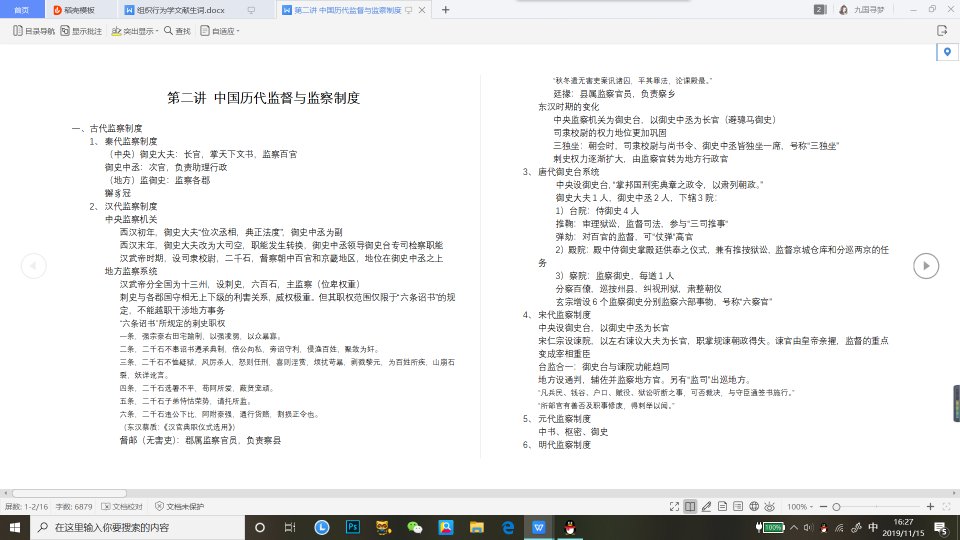The image size is (960, 540).
Task: Expand the 自适应 fit mode dropdown
Action: pos(220,31)
